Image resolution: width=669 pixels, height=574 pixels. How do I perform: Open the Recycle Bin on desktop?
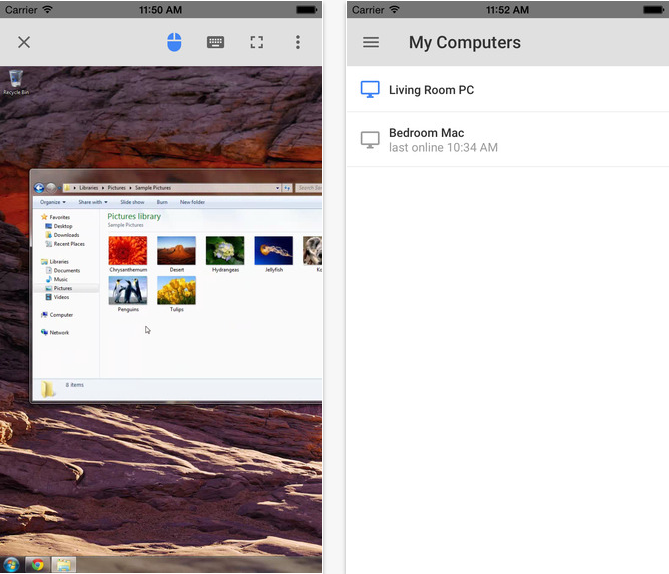pyautogui.click(x=16, y=80)
